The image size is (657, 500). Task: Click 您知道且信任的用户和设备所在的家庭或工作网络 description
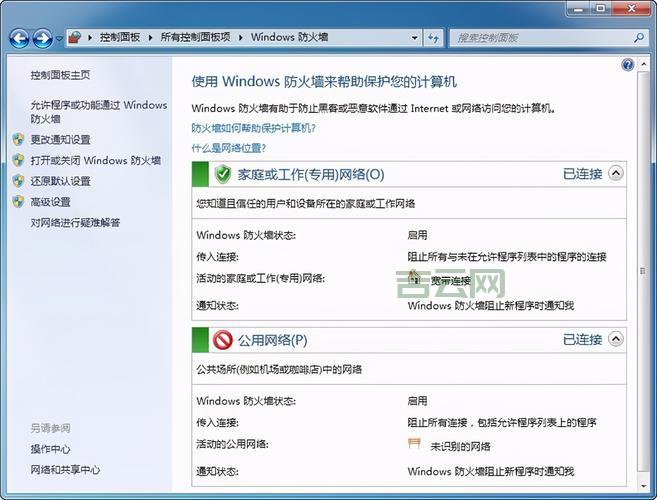305,204
